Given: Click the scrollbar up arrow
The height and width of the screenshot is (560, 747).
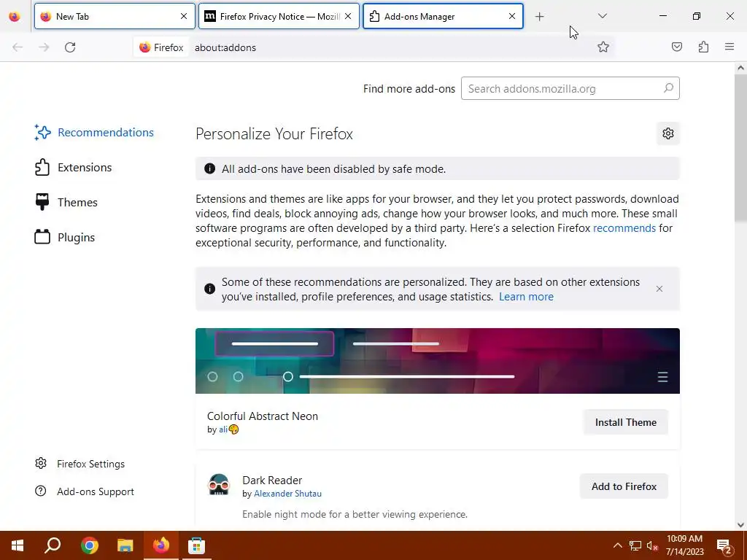Looking at the screenshot, I should [x=740, y=68].
